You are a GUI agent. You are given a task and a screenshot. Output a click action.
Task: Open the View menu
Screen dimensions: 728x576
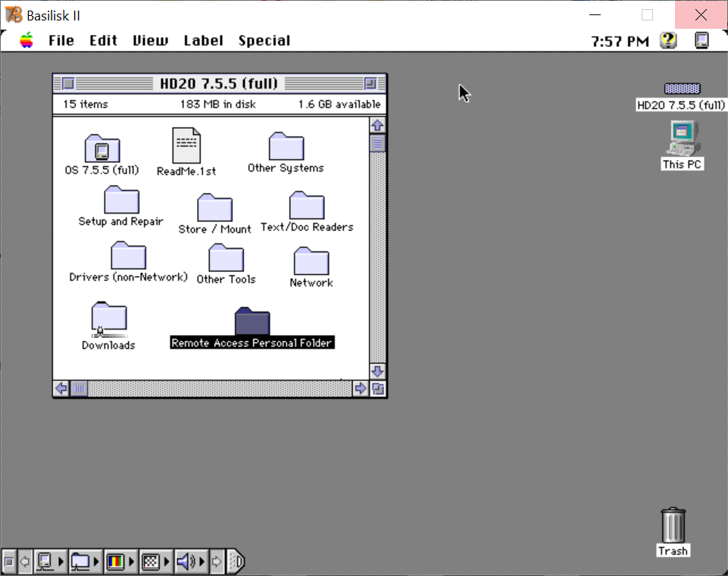(151, 40)
